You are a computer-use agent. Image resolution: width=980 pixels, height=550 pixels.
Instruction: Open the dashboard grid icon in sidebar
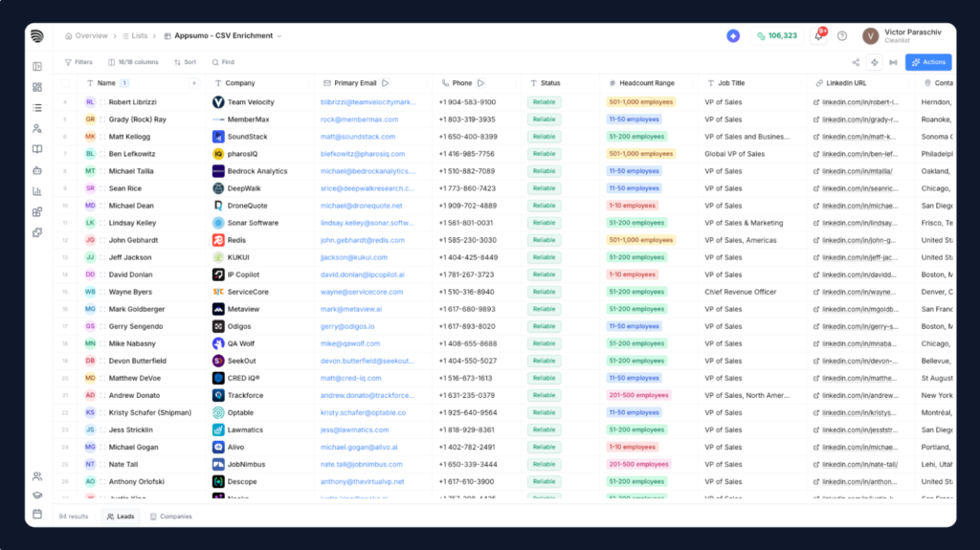pos(37,87)
